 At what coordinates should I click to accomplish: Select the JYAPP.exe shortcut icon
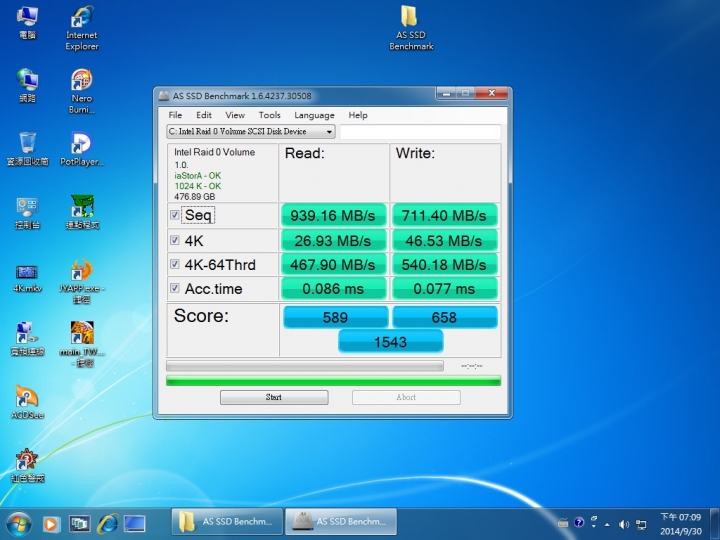point(82,281)
